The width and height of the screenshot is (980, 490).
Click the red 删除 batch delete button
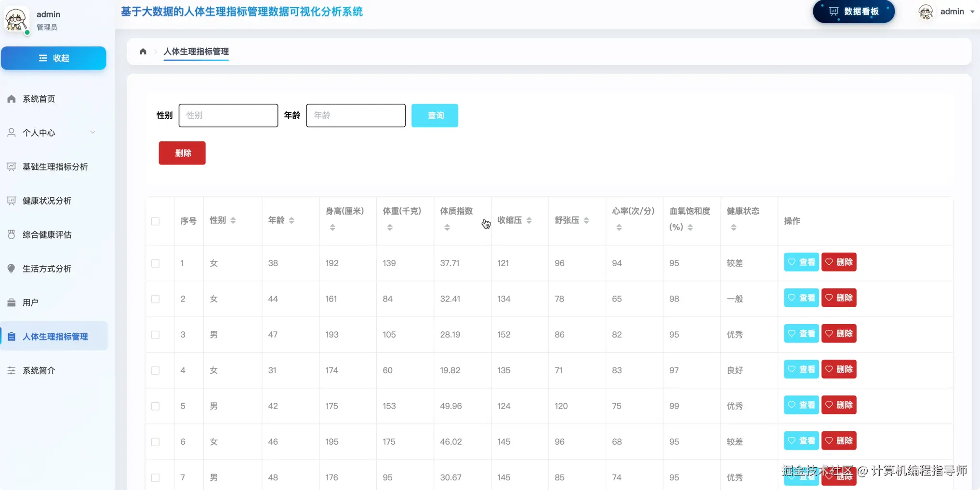click(x=182, y=153)
